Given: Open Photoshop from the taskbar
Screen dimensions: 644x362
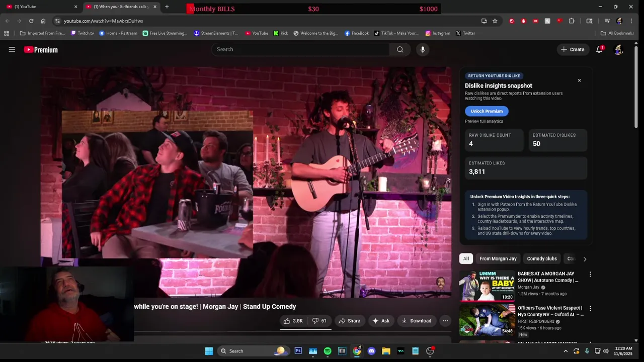Looking at the screenshot, I should coord(298,351).
